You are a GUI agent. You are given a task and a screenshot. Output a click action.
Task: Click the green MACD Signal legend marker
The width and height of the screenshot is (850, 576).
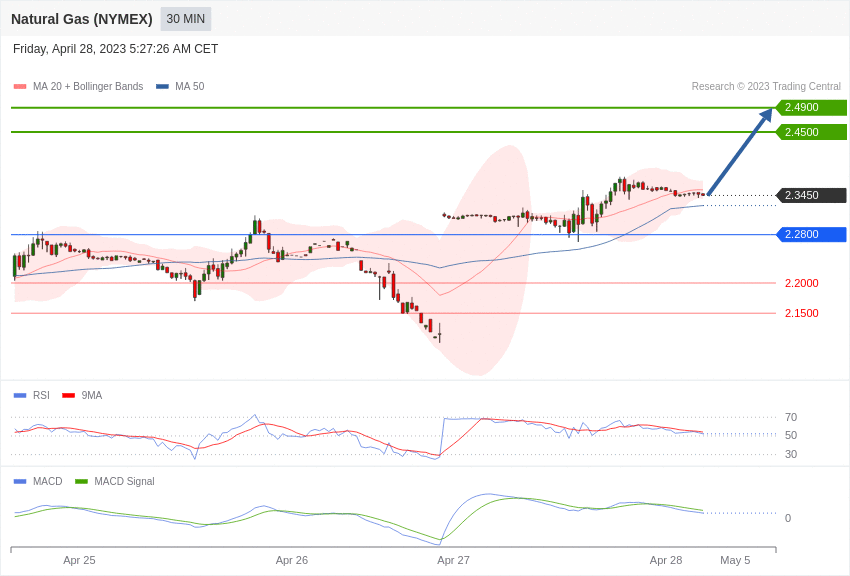tap(81, 482)
